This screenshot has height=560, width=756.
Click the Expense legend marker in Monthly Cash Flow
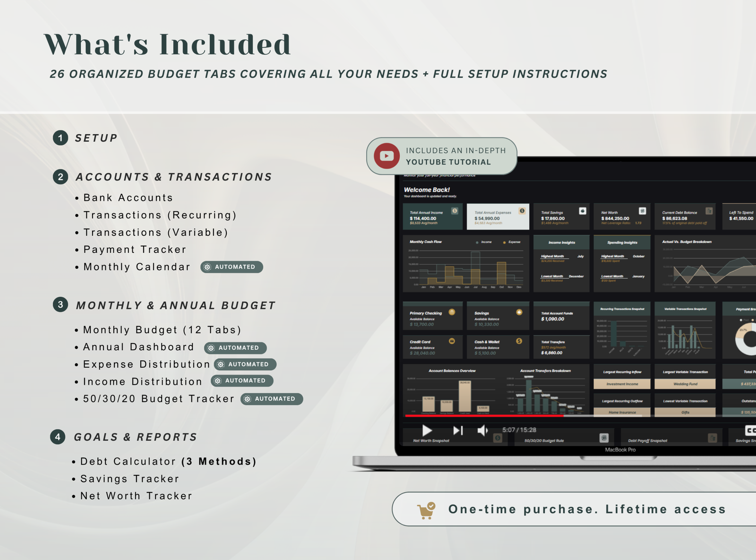click(505, 242)
